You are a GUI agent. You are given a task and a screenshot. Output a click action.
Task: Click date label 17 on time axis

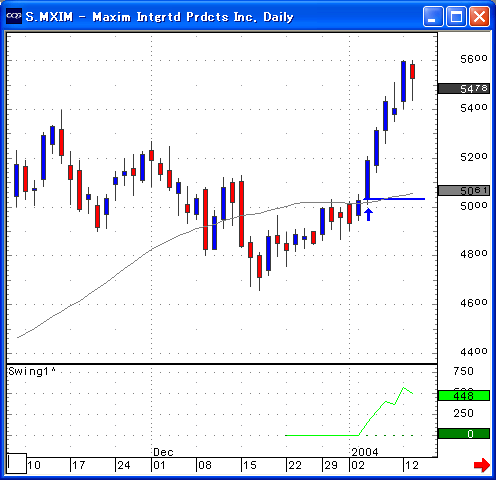[79, 465]
